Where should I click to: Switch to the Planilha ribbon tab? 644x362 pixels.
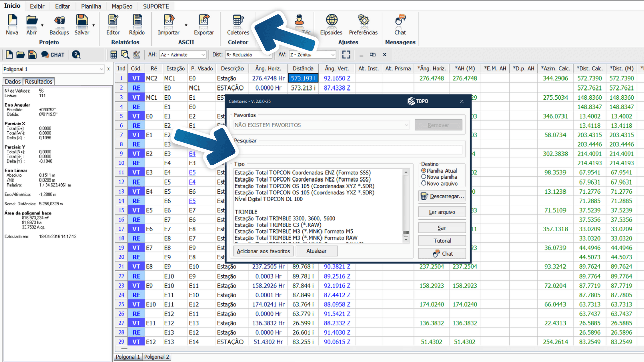(91, 6)
